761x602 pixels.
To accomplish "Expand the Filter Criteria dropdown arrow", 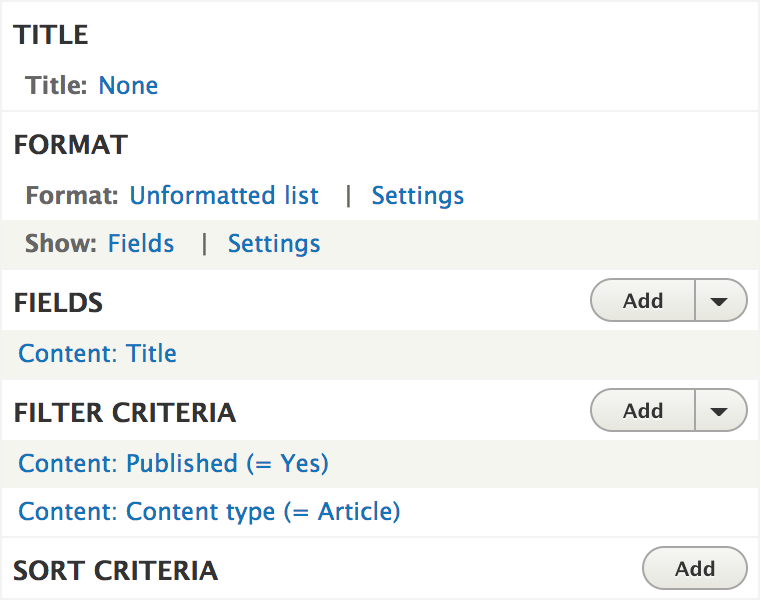I will click(720, 411).
